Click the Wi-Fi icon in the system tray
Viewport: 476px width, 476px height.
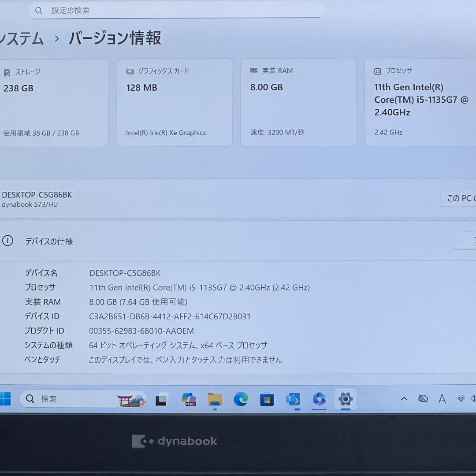461,398
